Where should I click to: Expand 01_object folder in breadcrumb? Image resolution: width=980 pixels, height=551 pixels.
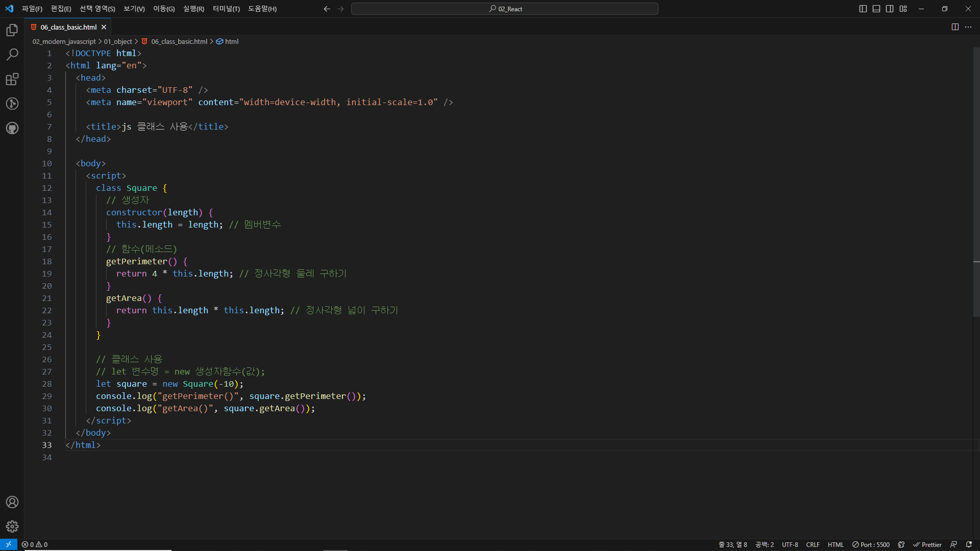click(118, 41)
